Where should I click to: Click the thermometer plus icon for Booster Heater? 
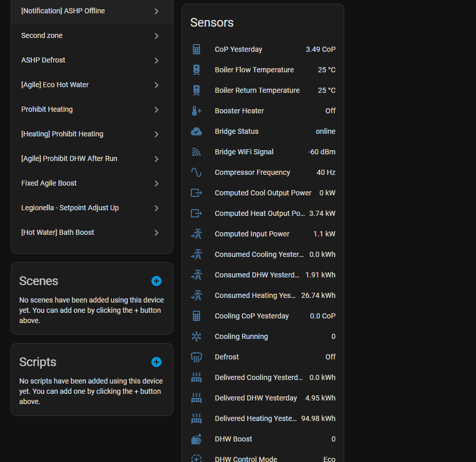point(196,111)
